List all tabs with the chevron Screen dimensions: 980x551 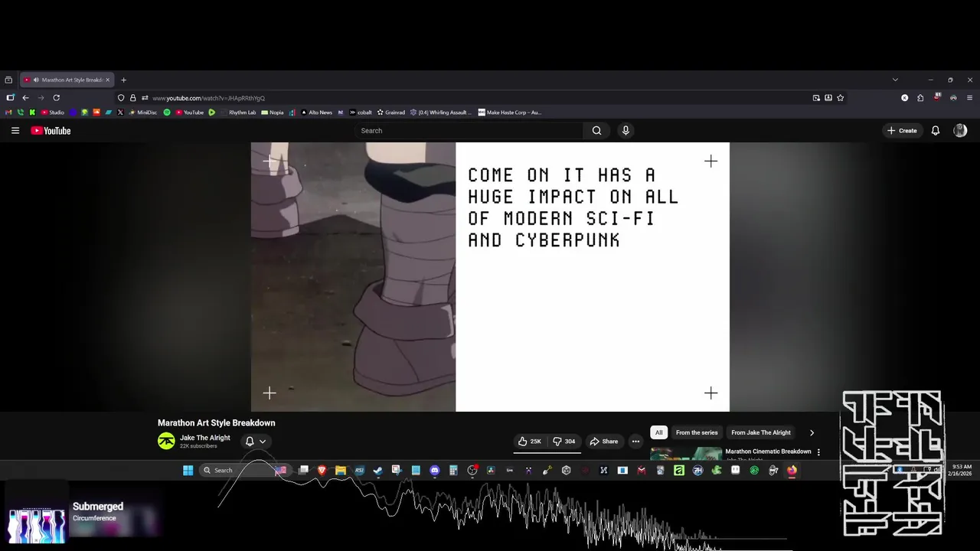coord(895,80)
